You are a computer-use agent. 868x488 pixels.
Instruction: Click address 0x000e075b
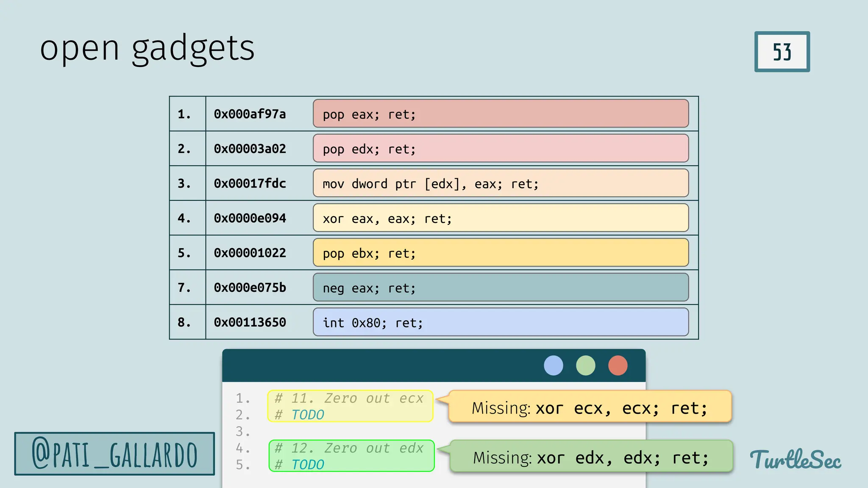tap(250, 288)
